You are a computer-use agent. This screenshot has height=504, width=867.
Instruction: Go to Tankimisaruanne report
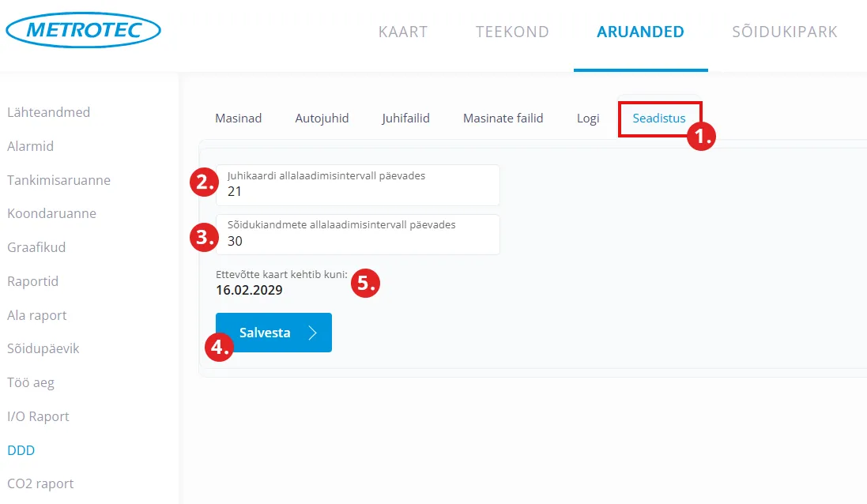[x=58, y=180]
